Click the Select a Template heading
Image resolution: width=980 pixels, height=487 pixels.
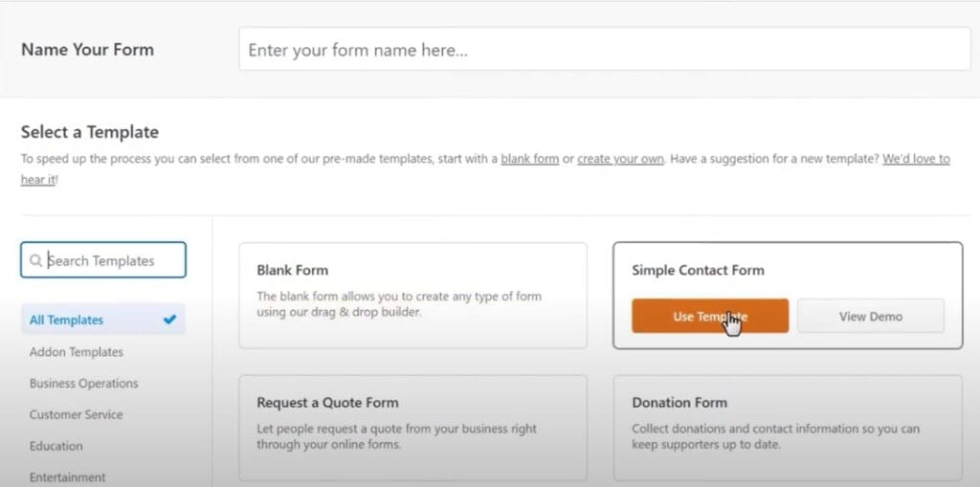(90, 132)
